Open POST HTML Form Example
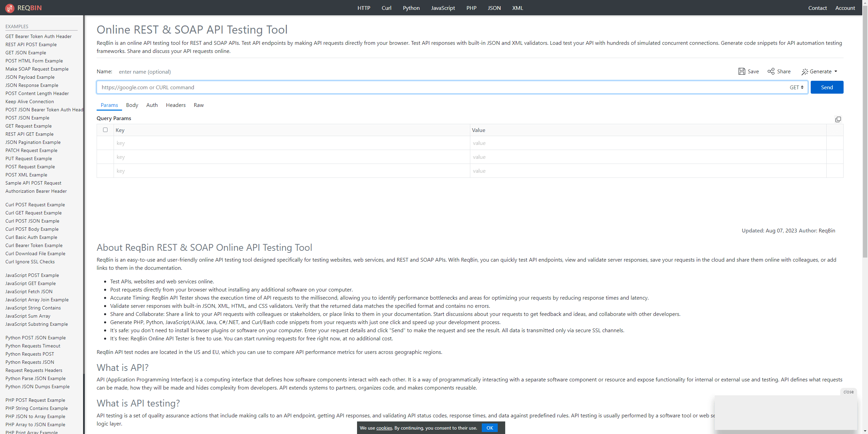Screen dimensions: 868x434 click(34, 61)
